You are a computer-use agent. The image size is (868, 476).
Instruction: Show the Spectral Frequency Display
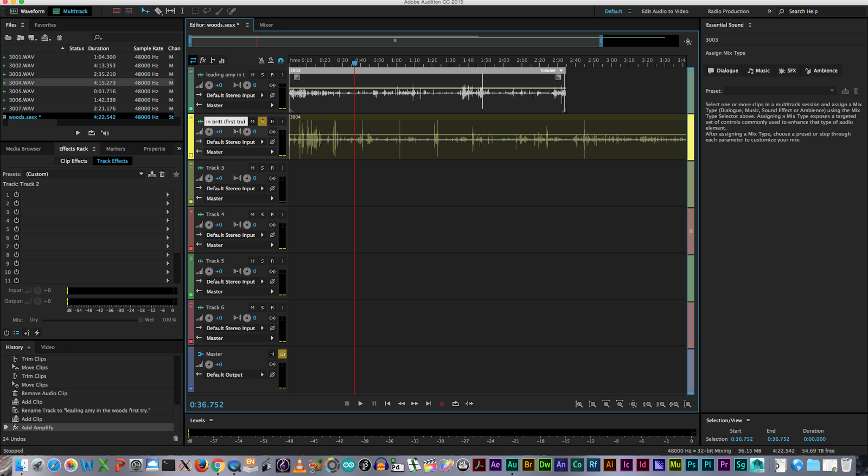[x=117, y=11]
